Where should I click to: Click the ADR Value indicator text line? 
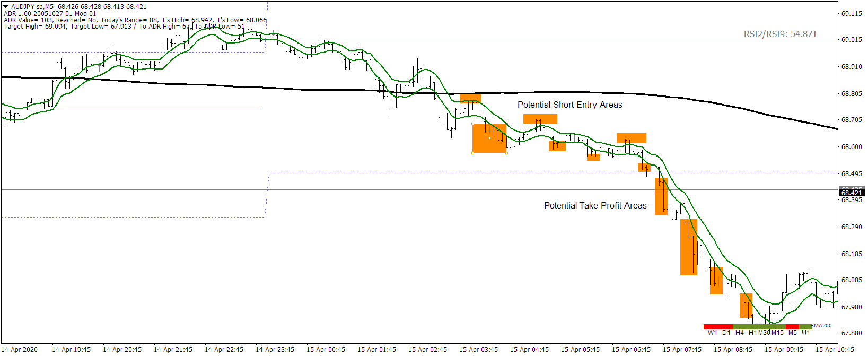click(135, 20)
